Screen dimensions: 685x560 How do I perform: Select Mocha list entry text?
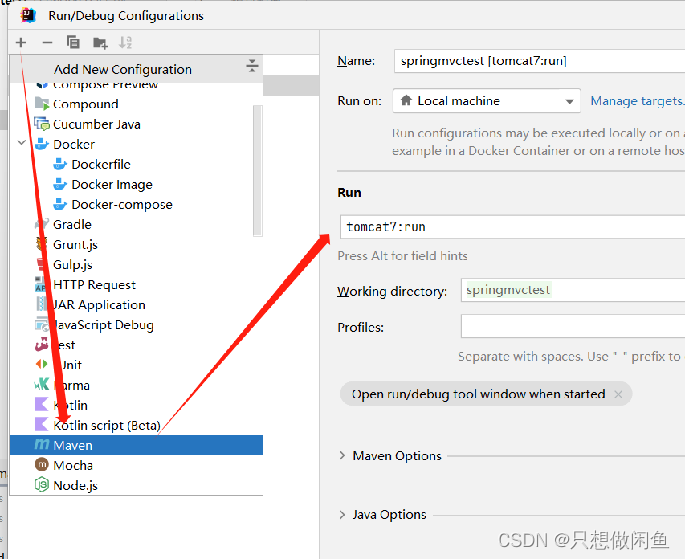pyautogui.click(x=73, y=465)
